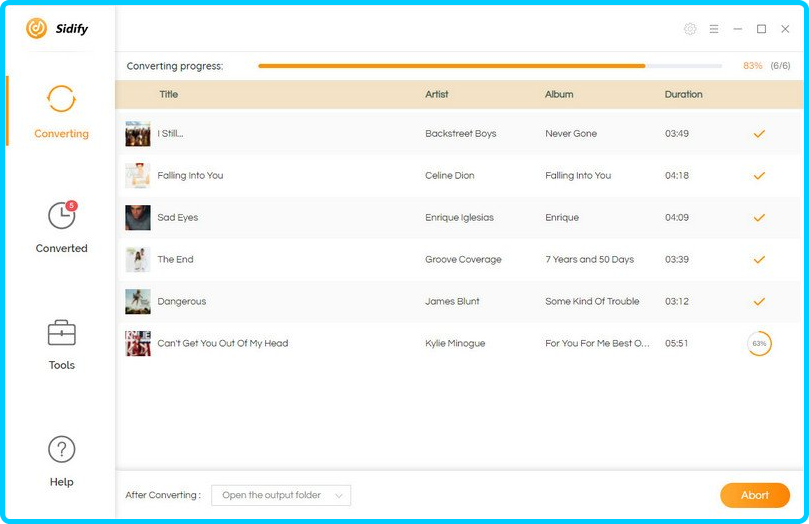Click artist 'Celine Dion'
This screenshot has width=809, height=524.
[x=449, y=175]
